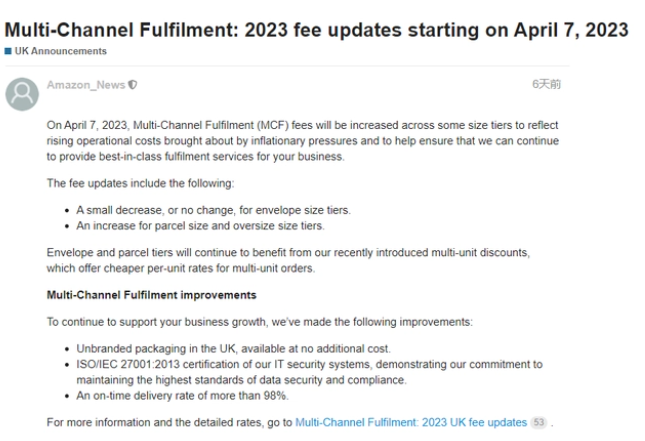
Task: Open the UK Announcements category
Action: point(60,51)
